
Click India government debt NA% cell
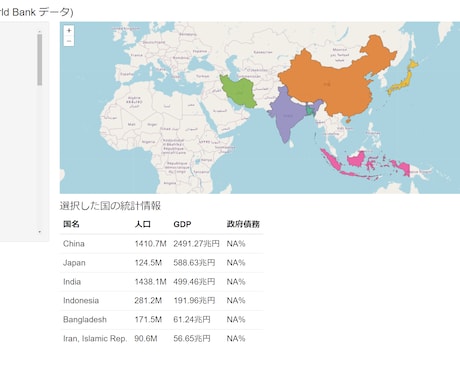(236, 282)
